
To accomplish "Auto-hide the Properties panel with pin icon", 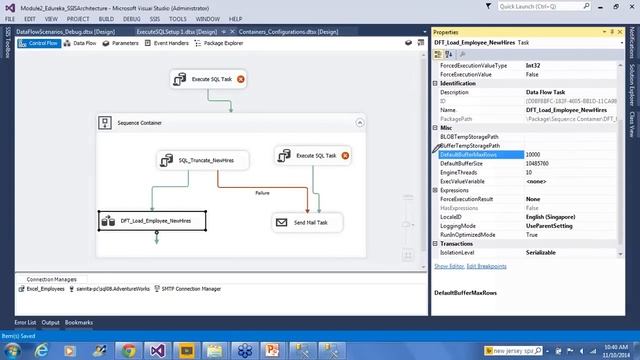I will point(612,32).
